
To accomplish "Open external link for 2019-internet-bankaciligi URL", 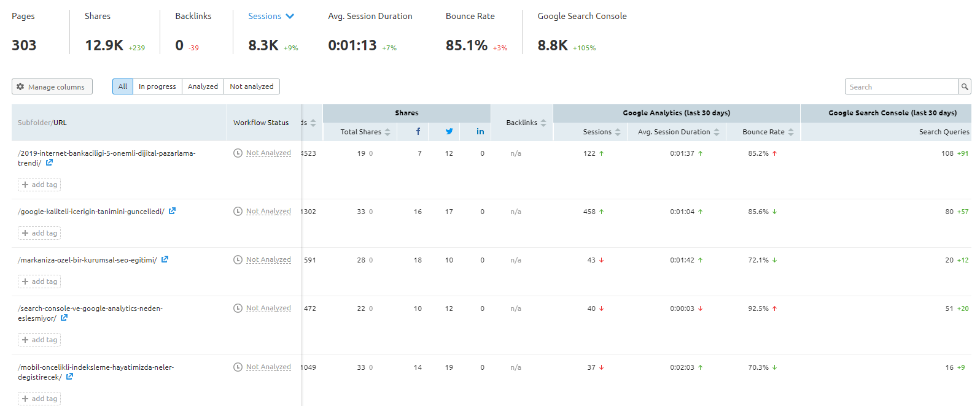I will [49, 163].
